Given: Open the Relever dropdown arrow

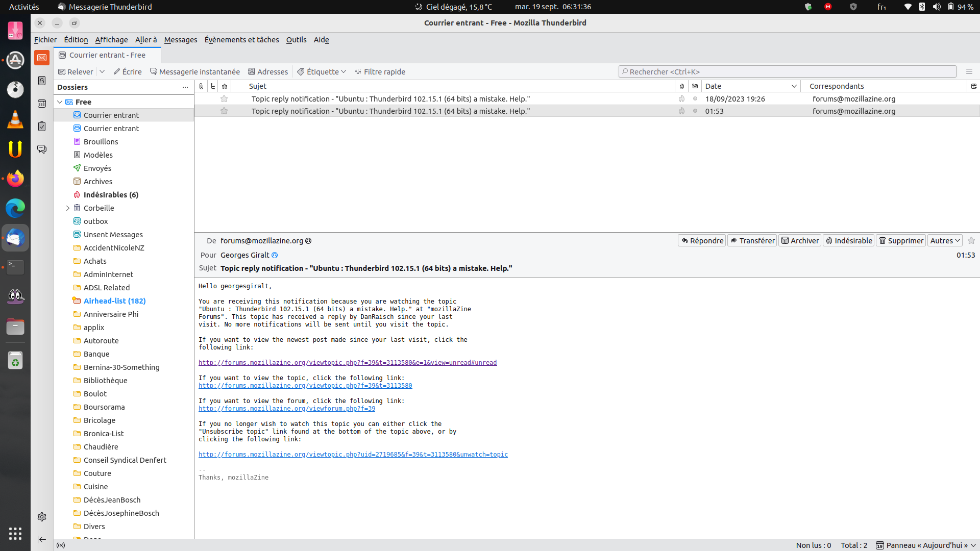Looking at the screenshot, I should point(102,72).
